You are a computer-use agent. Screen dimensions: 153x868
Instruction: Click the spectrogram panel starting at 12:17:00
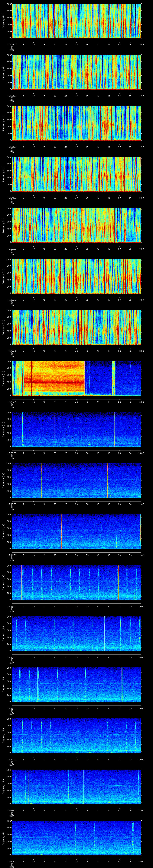pos(77,838)
